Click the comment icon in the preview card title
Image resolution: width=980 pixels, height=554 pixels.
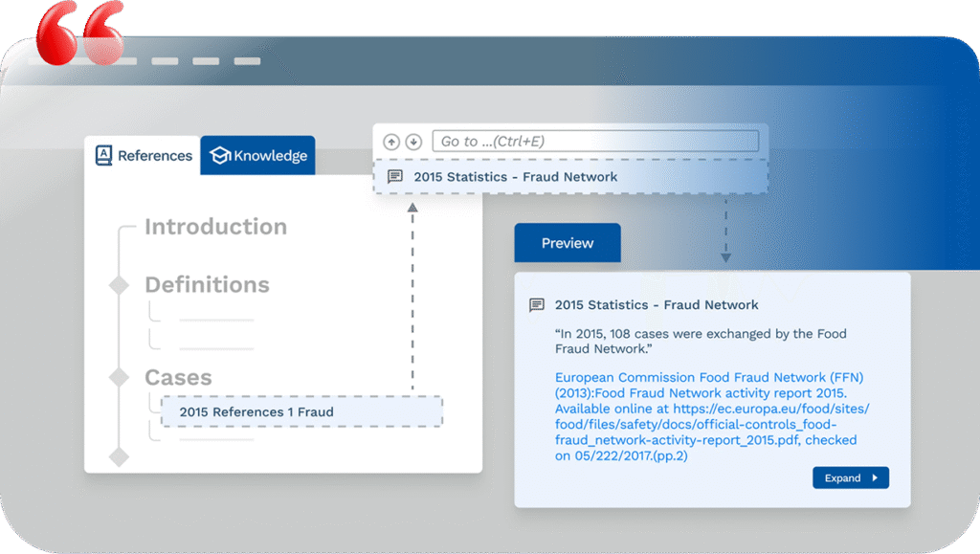(x=537, y=305)
